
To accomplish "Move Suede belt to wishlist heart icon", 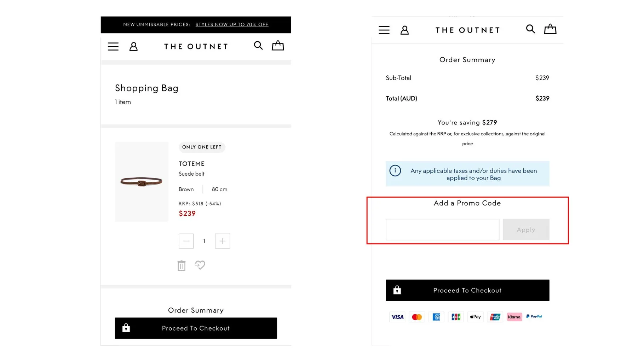I will coord(200,265).
